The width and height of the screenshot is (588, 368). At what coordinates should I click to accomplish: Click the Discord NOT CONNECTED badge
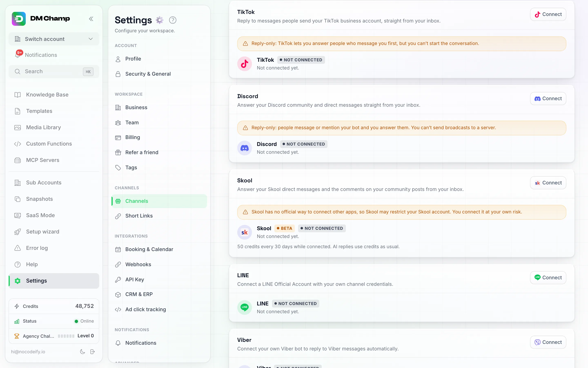[x=304, y=144]
